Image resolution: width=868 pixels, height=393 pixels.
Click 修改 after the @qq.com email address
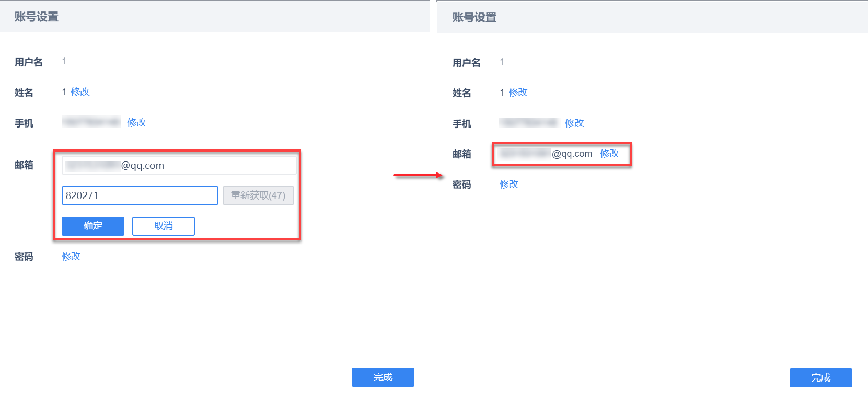tap(609, 154)
